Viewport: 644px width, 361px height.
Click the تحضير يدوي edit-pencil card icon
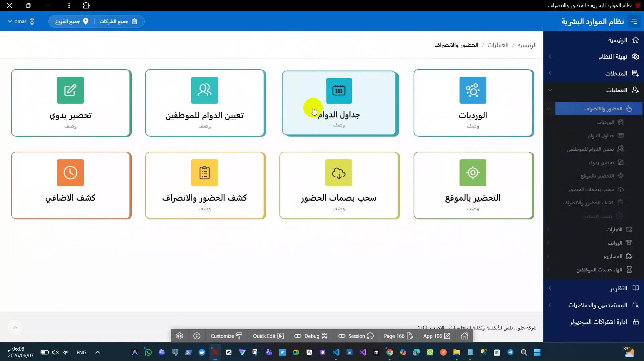[x=70, y=90]
